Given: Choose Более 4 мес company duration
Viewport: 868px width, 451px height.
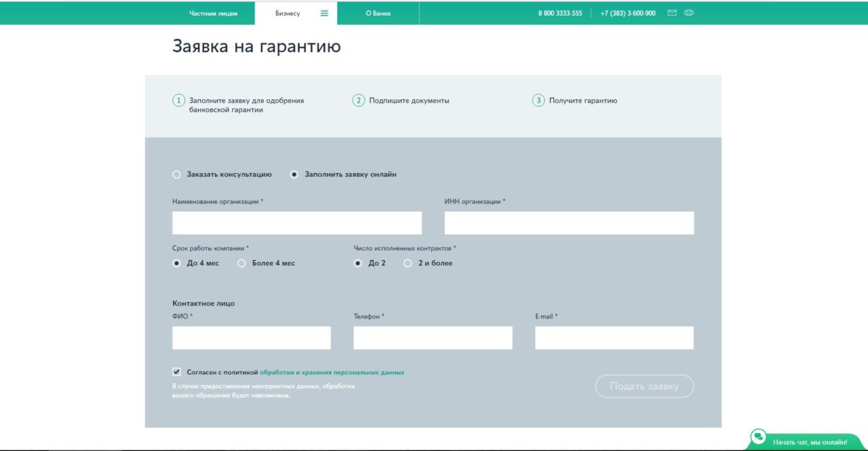Looking at the screenshot, I should coord(242,264).
